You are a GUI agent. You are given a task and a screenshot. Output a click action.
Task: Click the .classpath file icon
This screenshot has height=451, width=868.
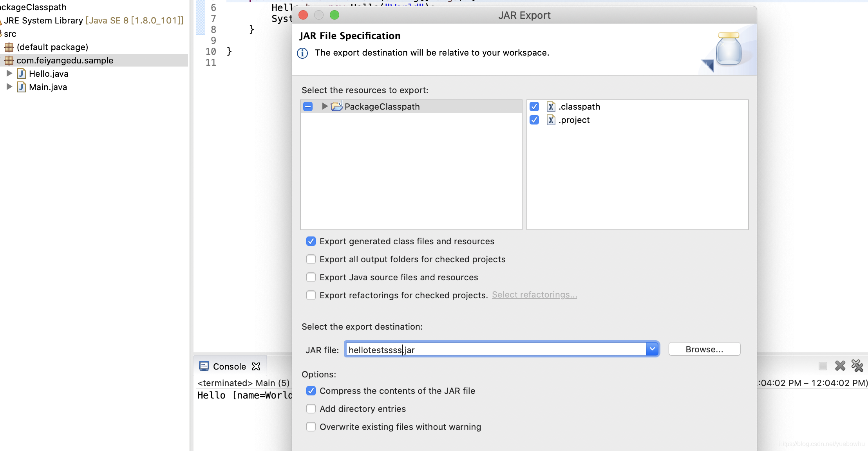tap(551, 106)
